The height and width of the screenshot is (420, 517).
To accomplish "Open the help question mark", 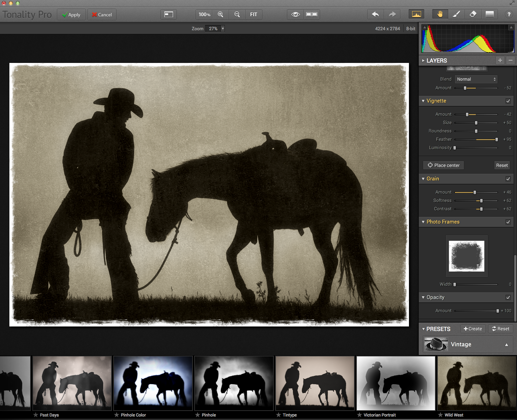I will tap(509, 14).
